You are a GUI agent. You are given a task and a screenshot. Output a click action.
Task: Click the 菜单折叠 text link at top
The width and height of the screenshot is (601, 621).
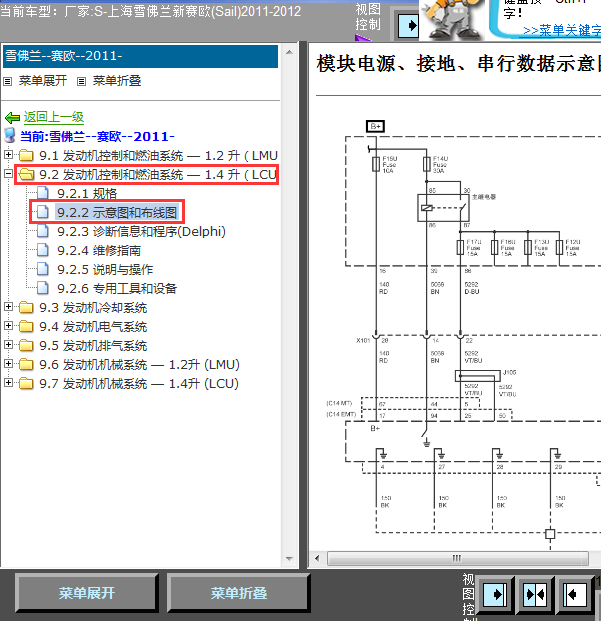(117, 81)
